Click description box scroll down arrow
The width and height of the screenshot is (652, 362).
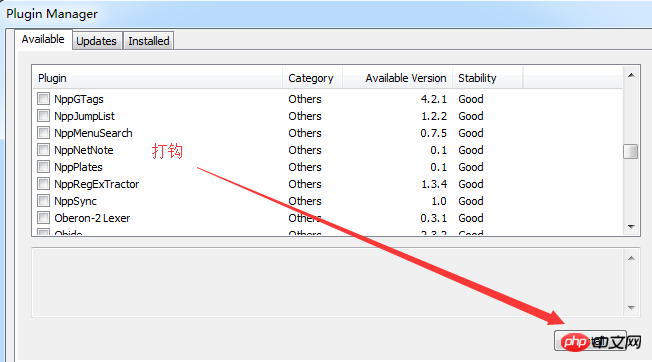click(x=631, y=308)
